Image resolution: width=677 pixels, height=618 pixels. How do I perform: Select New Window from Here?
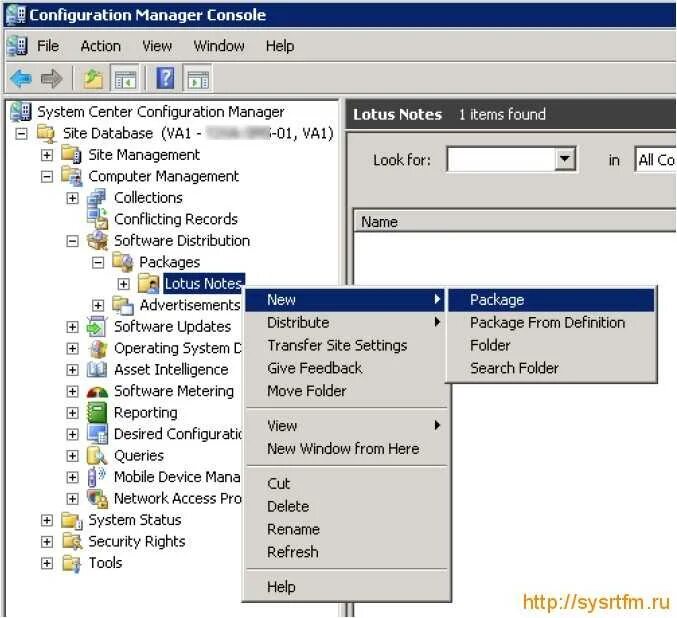345,449
